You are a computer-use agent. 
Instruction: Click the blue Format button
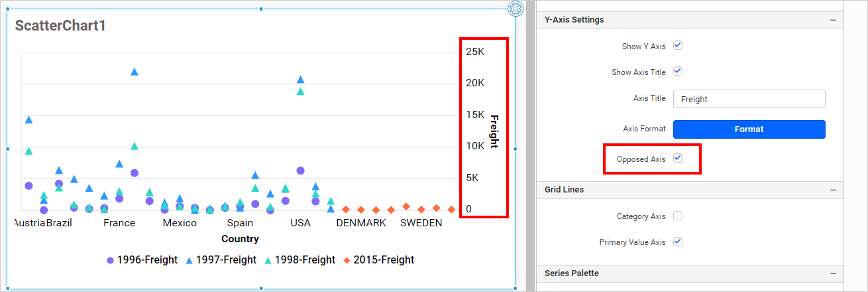tap(749, 129)
